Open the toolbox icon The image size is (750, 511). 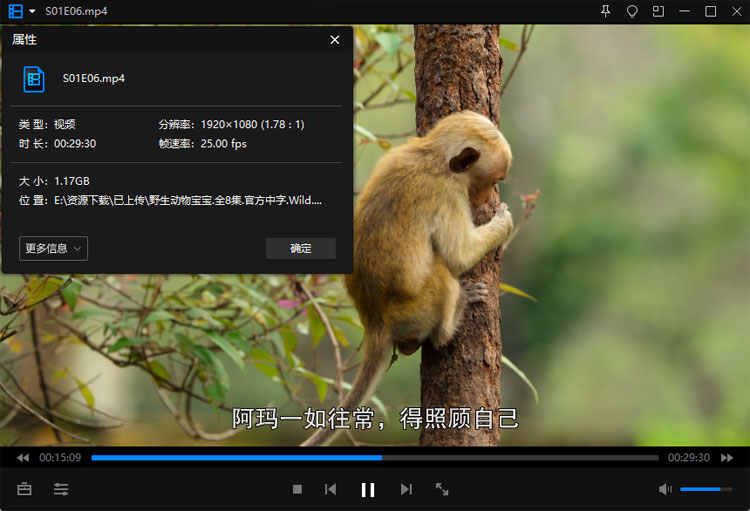pyautogui.click(x=24, y=489)
